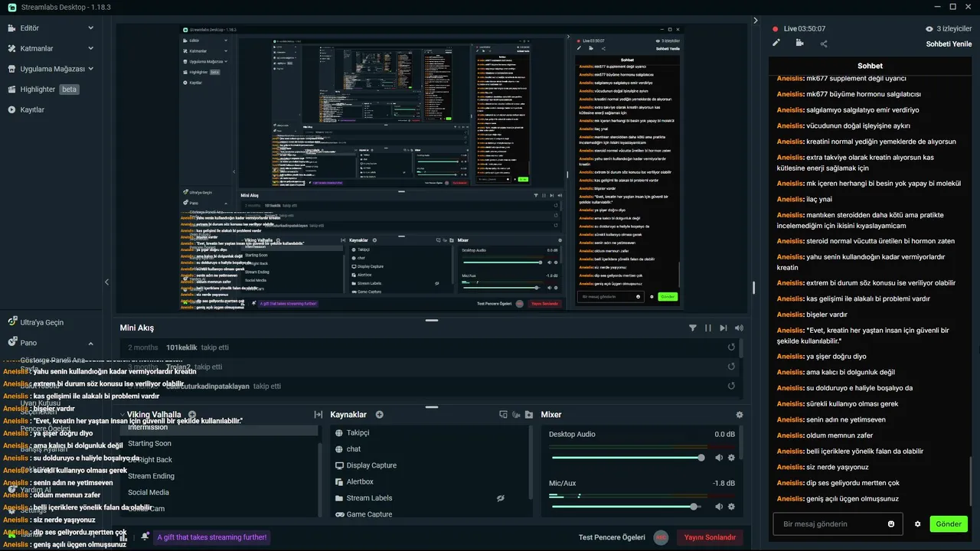Adjust the Mic/Aux volume slider
980x551 pixels.
click(627, 507)
